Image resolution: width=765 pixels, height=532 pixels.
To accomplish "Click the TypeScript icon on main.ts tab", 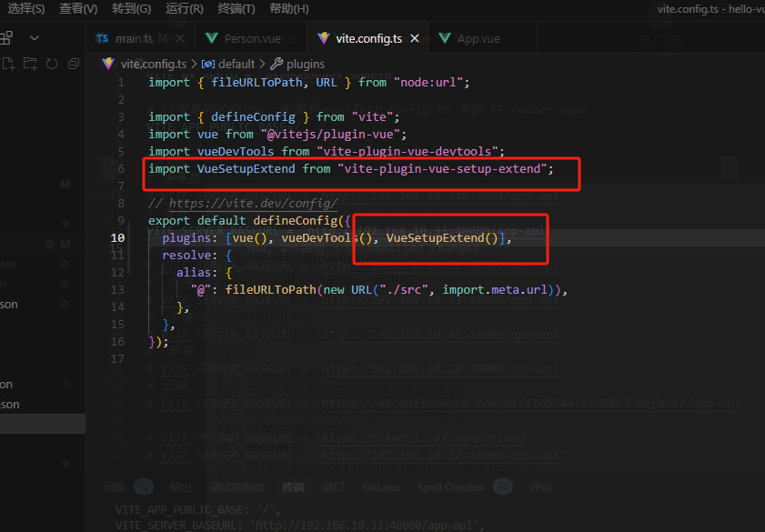I will point(103,39).
